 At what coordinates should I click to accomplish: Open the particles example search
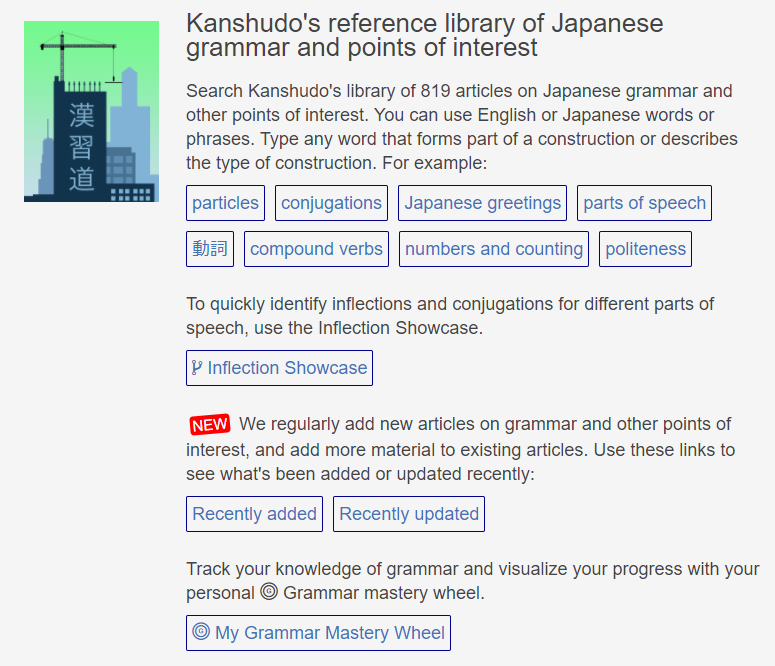pyautogui.click(x=225, y=203)
